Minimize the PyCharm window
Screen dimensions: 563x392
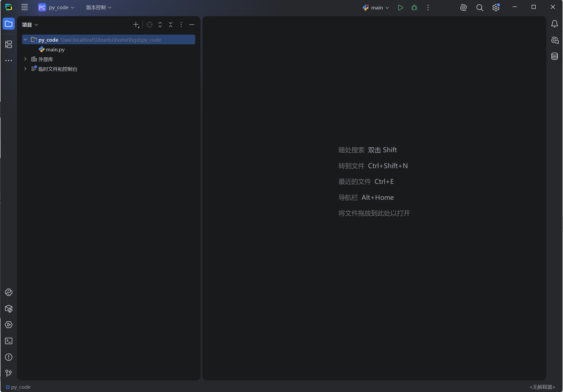coord(515,7)
